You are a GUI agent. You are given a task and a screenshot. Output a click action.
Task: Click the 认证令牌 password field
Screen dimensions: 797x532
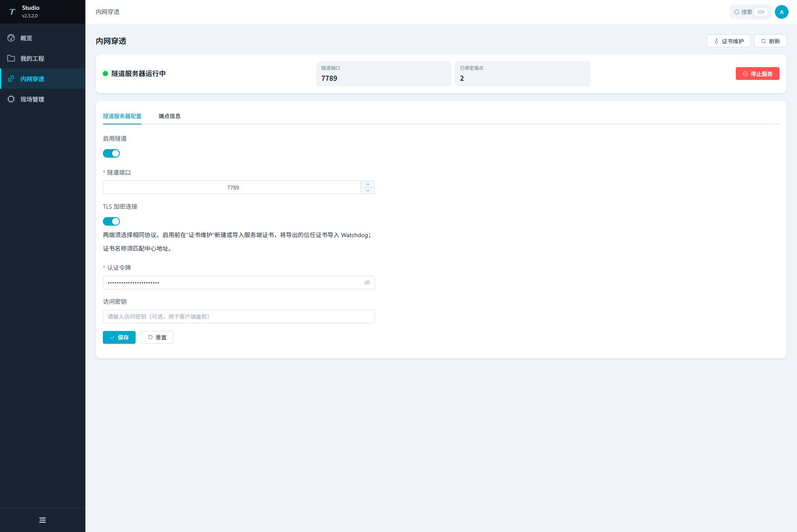(x=238, y=283)
